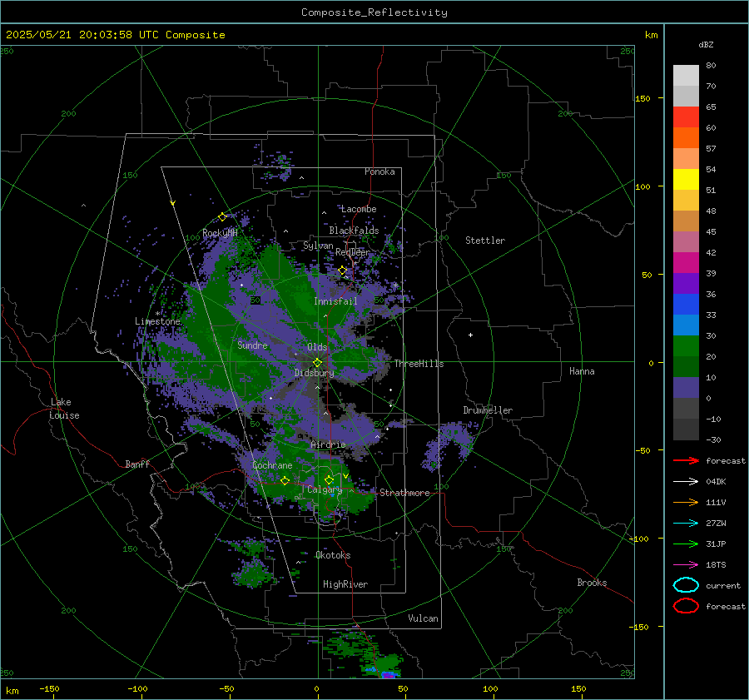This screenshot has height=700, width=749.
Task: Select the white 04DK arrow symbol
Action: [x=686, y=482]
